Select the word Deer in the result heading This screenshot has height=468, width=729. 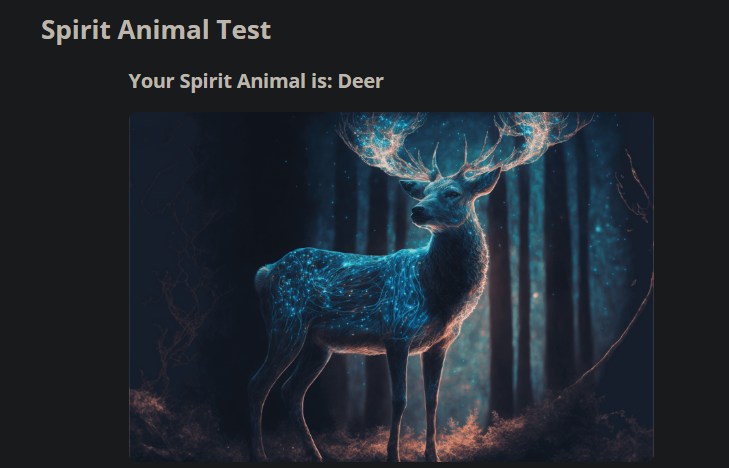361,81
